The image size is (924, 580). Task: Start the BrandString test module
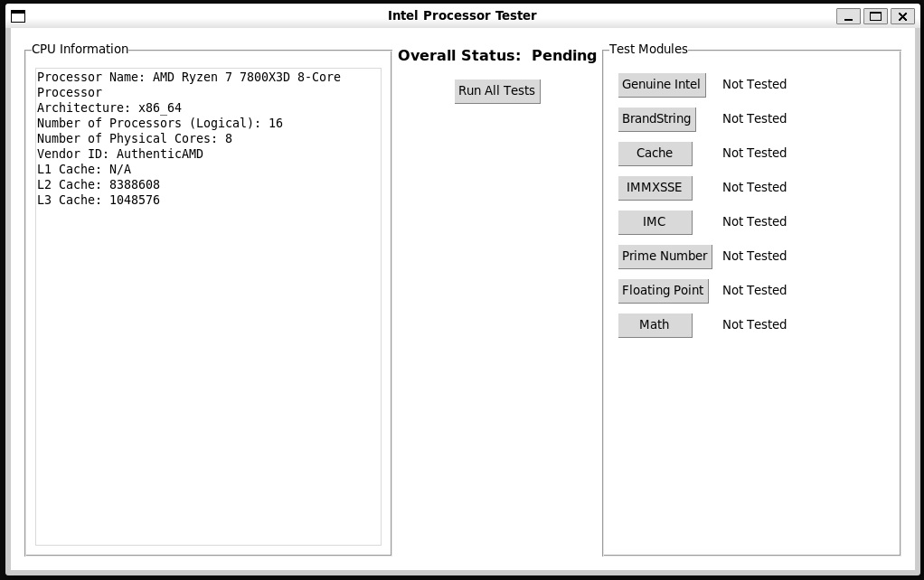point(657,119)
